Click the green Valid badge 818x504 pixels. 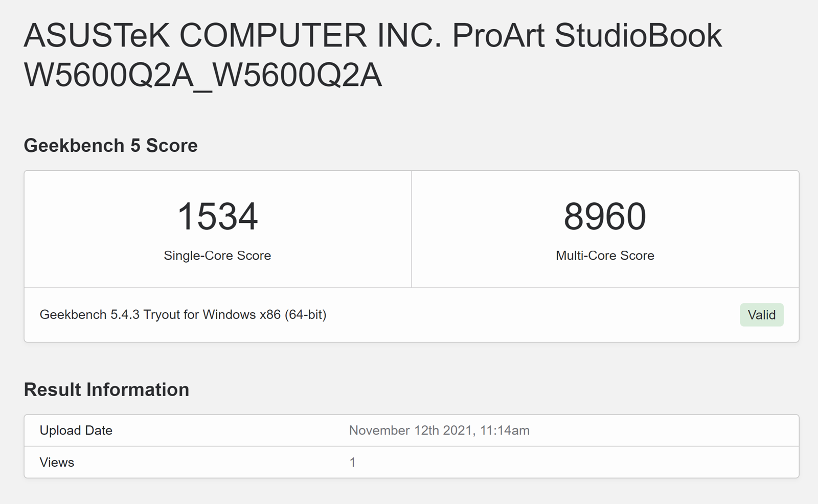761,315
